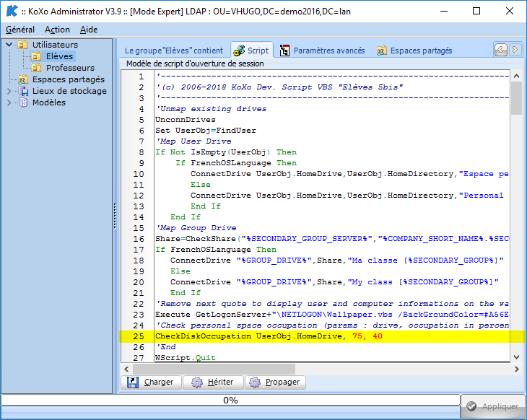Image resolution: width=527 pixels, height=420 pixels.
Task: Click the "My class" ConnectDrive line 20
Action: coord(334,282)
